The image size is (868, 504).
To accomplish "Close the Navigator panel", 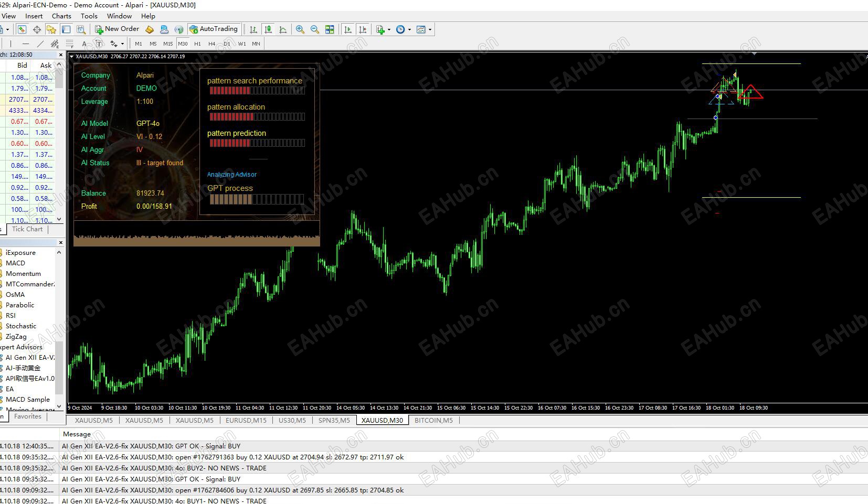I will pyautogui.click(x=61, y=242).
